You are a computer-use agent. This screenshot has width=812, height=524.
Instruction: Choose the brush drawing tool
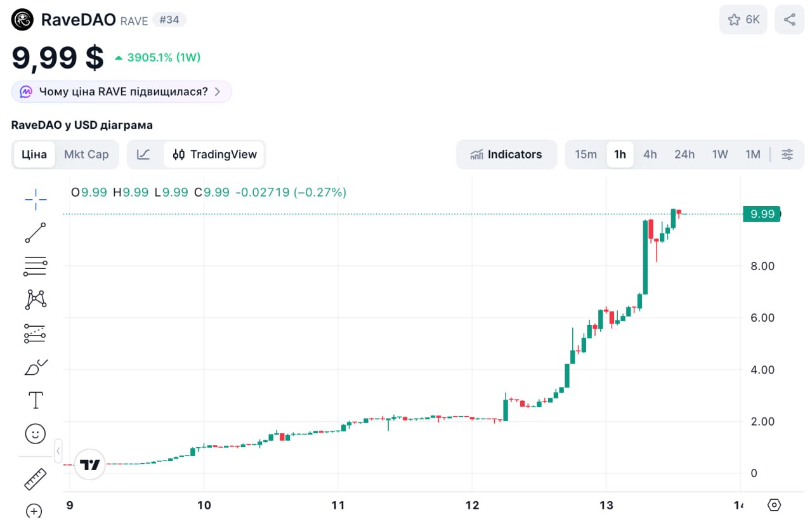36,367
